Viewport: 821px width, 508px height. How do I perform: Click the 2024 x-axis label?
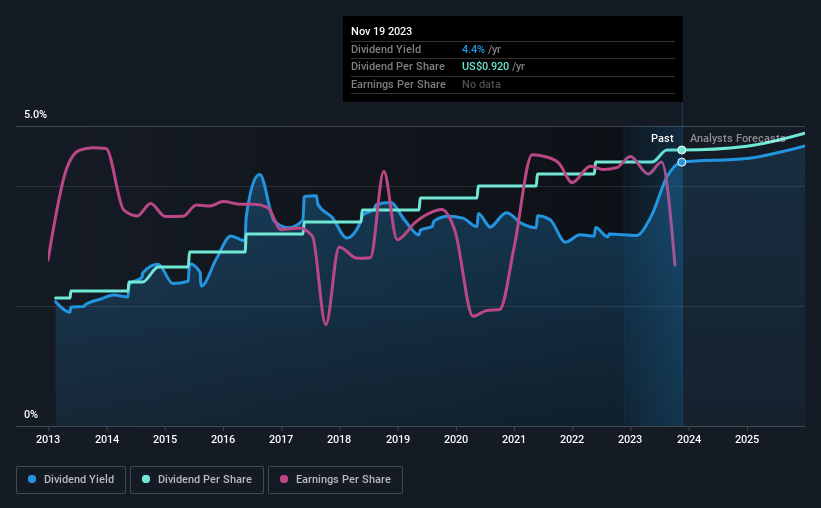(689, 439)
